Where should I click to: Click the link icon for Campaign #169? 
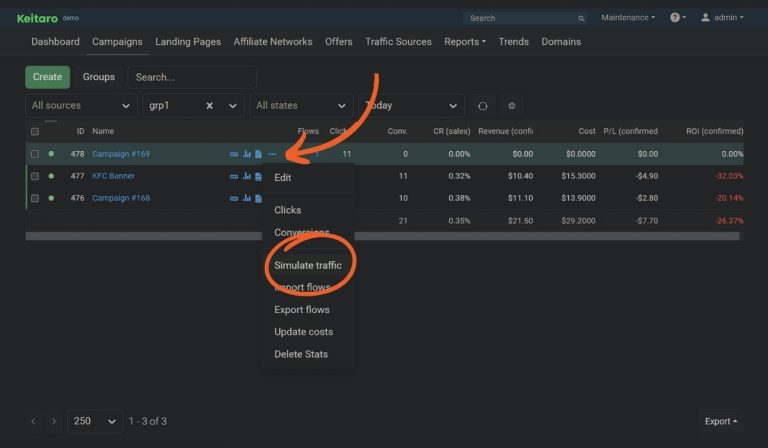pyautogui.click(x=234, y=154)
